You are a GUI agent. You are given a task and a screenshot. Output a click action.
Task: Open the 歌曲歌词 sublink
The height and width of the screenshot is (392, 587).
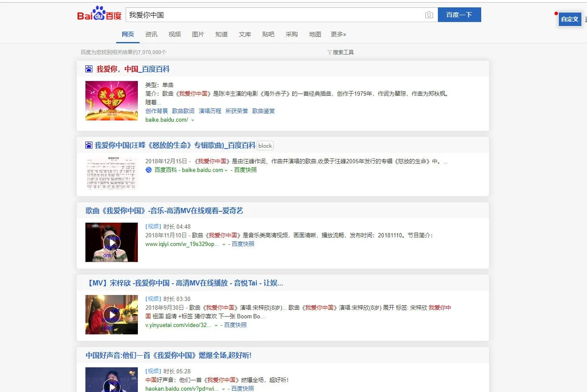click(x=183, y=111)
